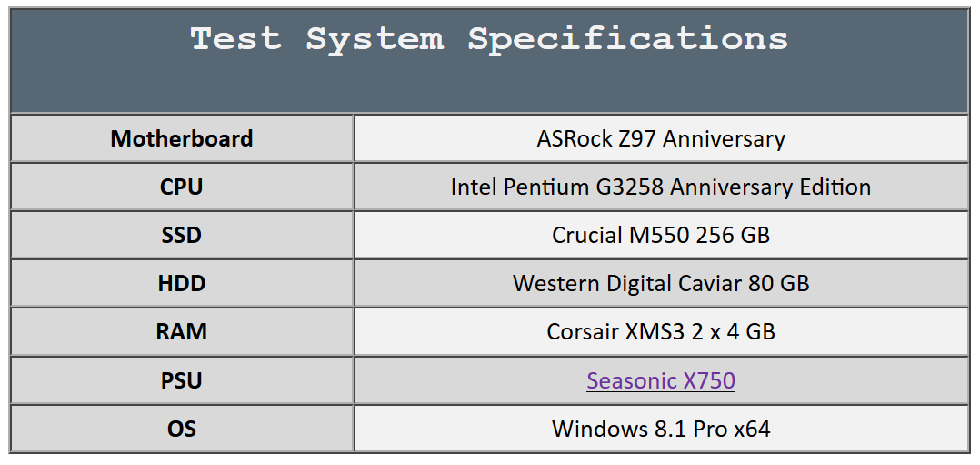Select the CPU label cell
This screenshot has width=980, height=465.
[x=182, y=187]
